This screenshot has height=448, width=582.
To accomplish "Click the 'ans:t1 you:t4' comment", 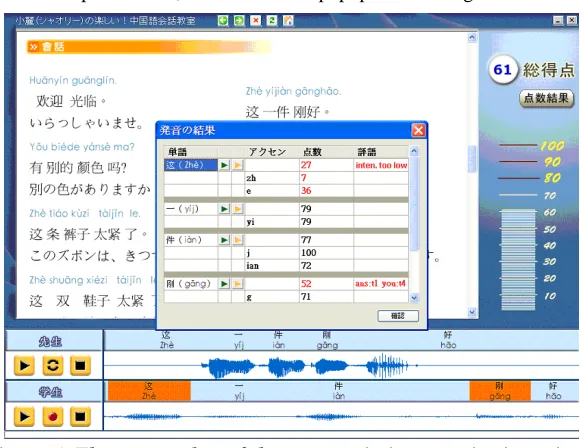I will click(x=380, y=284).
